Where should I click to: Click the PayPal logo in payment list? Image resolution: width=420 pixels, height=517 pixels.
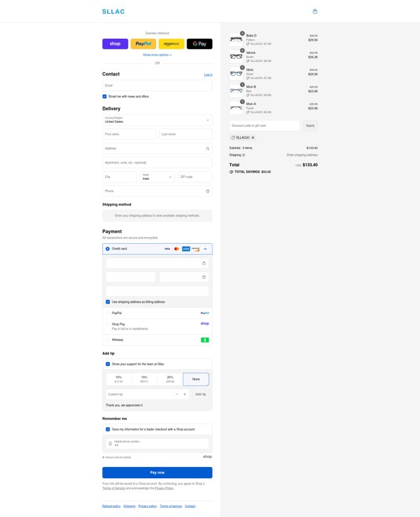(205, 313)
